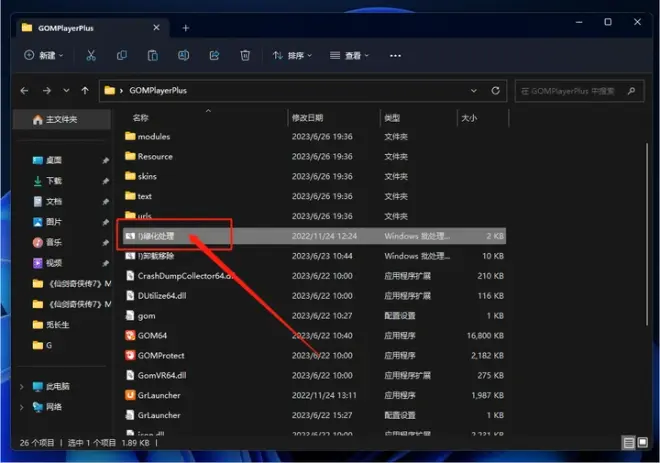The image size is (660, 463).
Task: Open the three-dot more options menu
Action: [x=395, y=56]
